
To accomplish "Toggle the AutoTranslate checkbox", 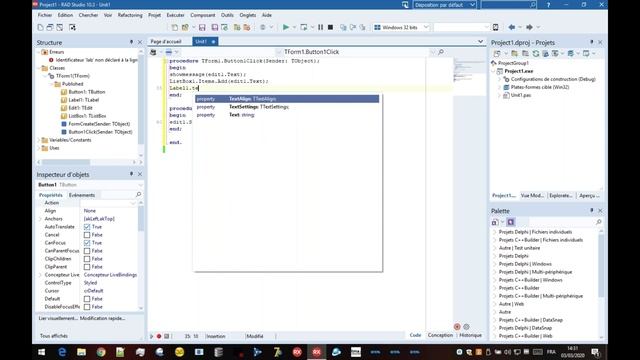I will [x=87, y=227].
